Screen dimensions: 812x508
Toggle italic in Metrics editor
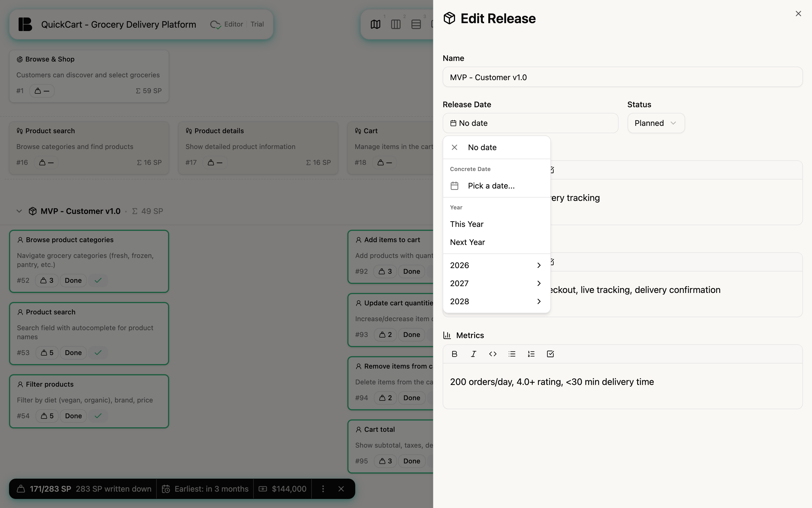473,354
